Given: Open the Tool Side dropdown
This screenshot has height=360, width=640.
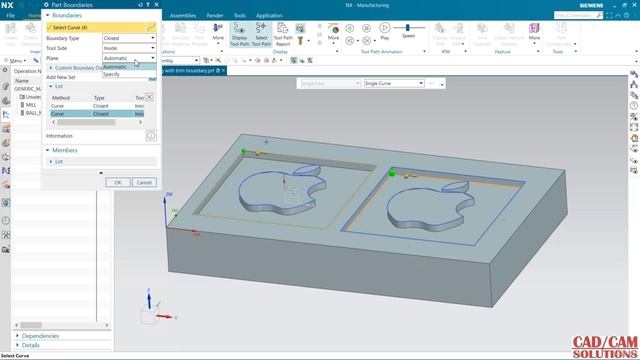Looking at the screenshot, I should pyautogui.click(x=129, y=48).
